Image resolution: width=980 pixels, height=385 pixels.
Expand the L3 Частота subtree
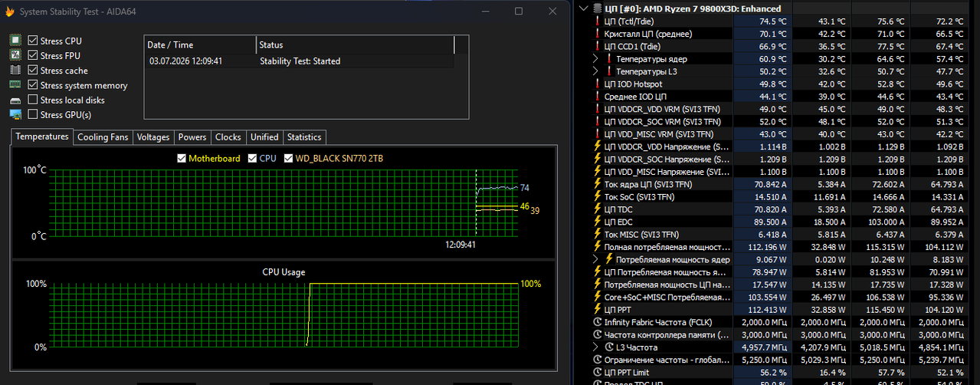click(x=597, y=347)
